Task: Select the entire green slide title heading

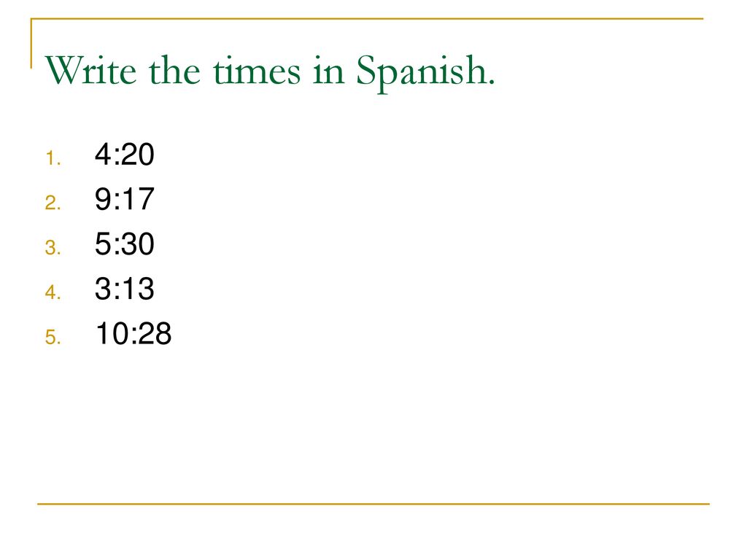Action: point(270,73)
